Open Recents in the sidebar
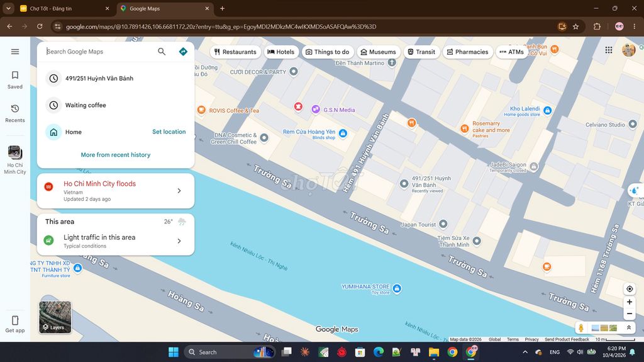This screenshot has height=362, width=644. 15,113
